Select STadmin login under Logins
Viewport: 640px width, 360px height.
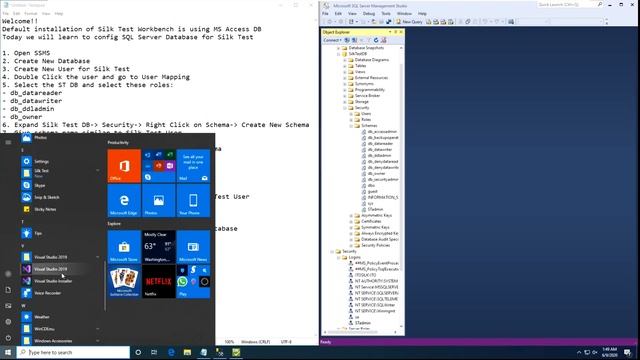point(362,323)
